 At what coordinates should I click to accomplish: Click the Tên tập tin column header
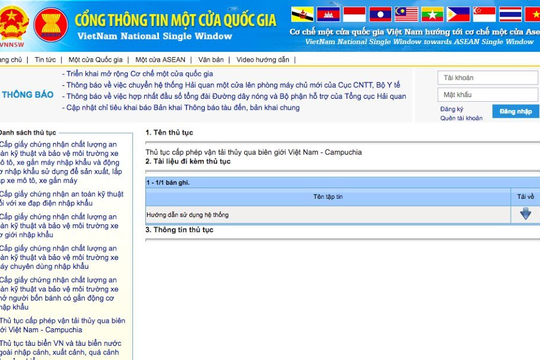pos(328,197)
